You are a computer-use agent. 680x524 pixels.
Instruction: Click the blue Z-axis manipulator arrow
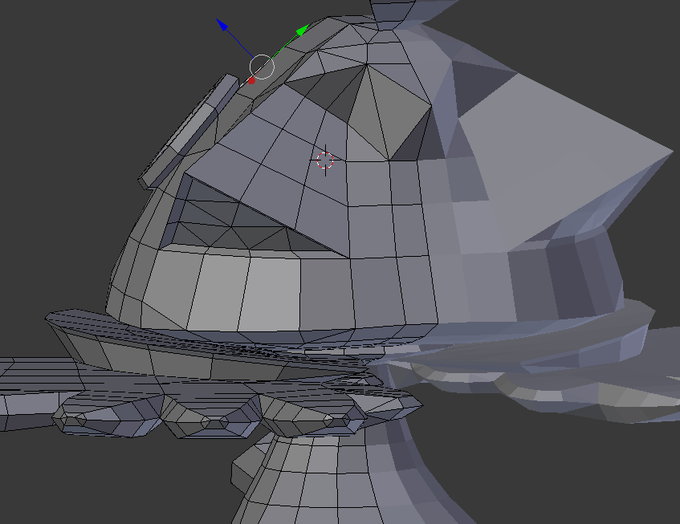222,25
